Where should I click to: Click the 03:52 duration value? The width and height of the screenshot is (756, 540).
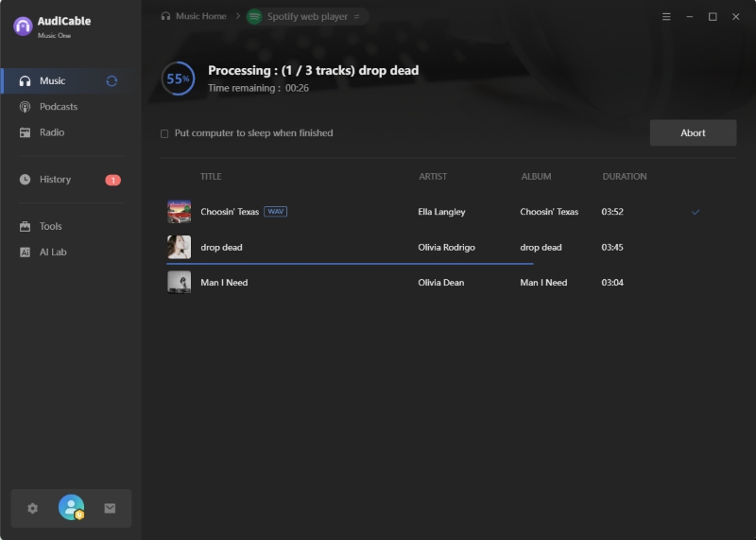pos(612,212)
